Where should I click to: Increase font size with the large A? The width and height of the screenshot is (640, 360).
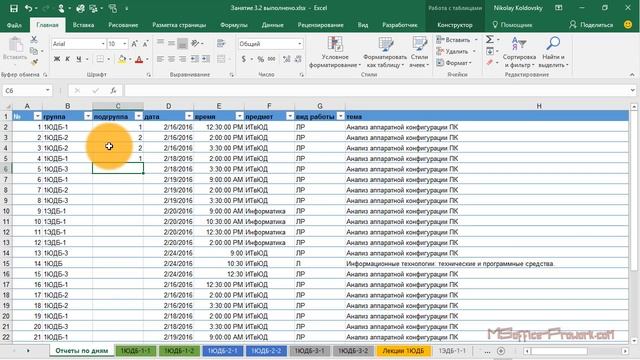(x=135, y=44)
